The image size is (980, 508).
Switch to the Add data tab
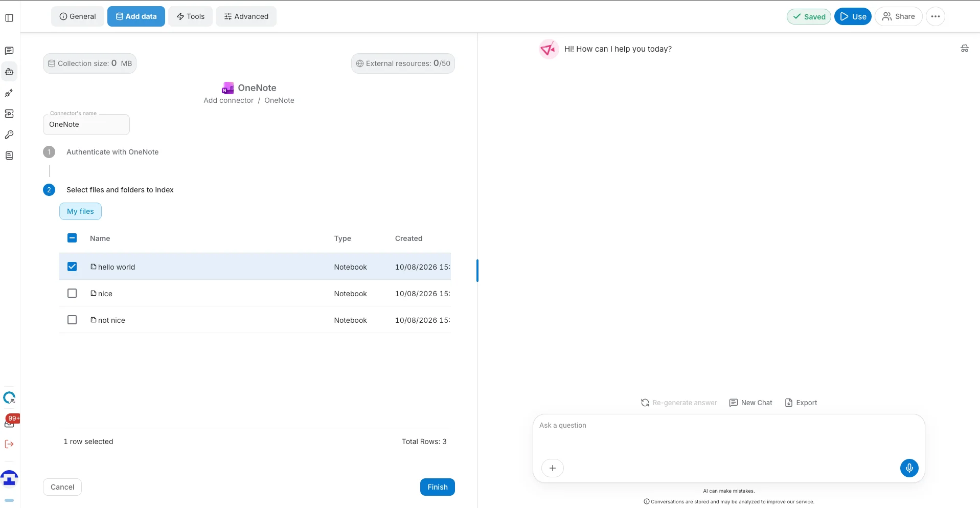coord(136,16)
